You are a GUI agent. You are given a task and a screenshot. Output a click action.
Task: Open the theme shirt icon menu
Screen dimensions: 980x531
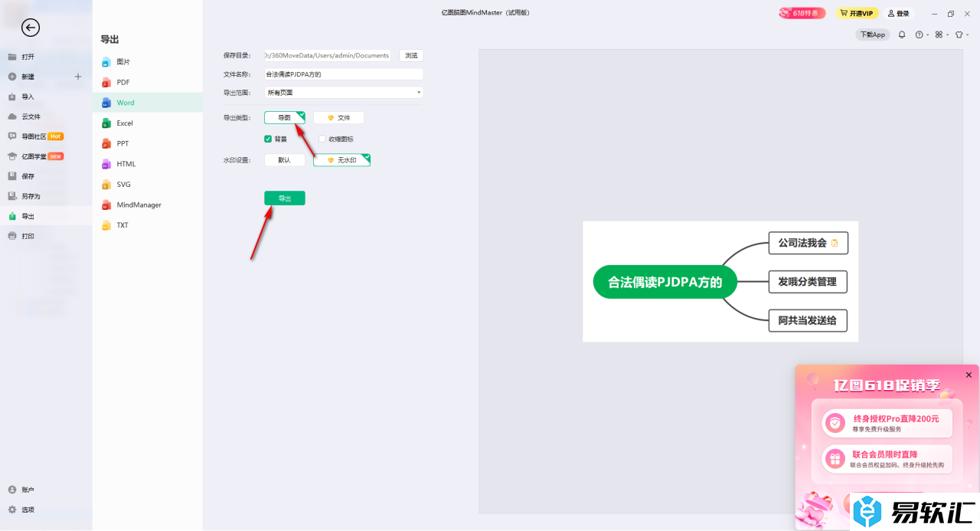(x=959, y=34)
